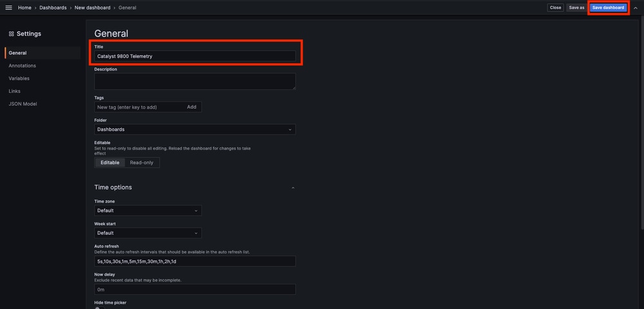The height and width of the screenshot is (309, 644).
Task: Edit the Auto refresh intervals field
Action: pyautogui.click(x=195, y=261)
